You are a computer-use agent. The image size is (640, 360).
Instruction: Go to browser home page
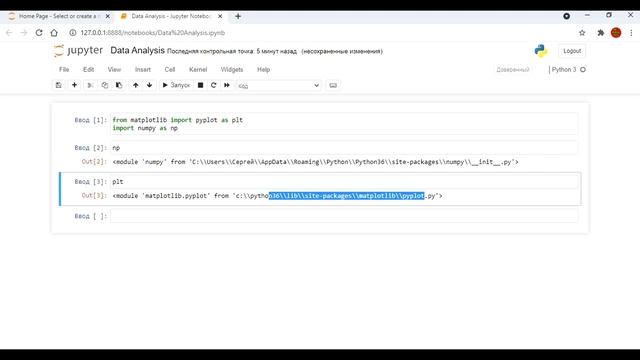(54, 33)
